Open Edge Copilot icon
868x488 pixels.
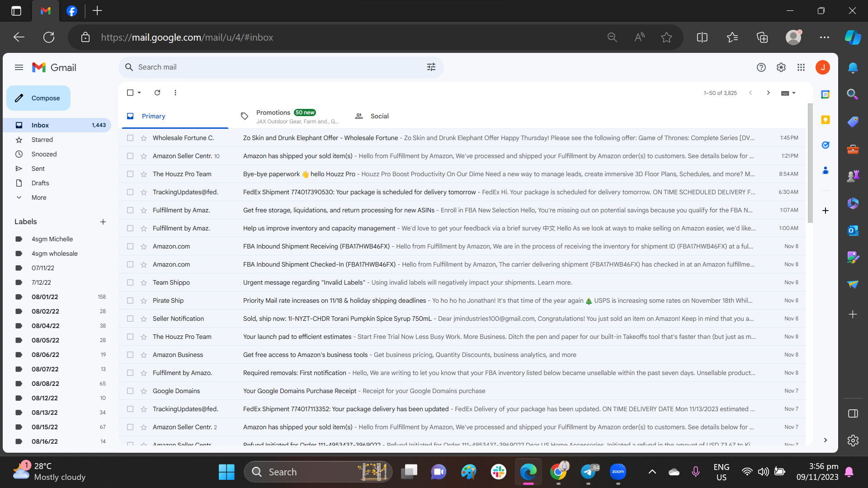click(853, 38)
